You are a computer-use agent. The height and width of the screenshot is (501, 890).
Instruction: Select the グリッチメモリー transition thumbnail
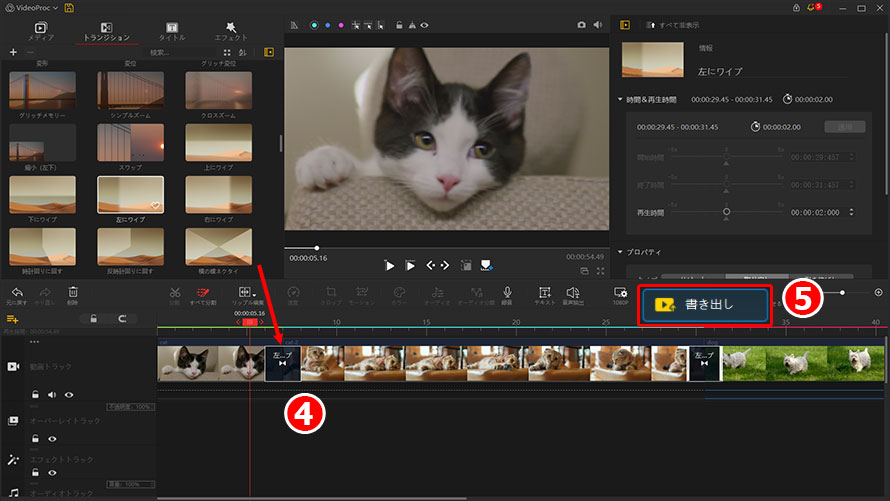[x=43, y=90]
